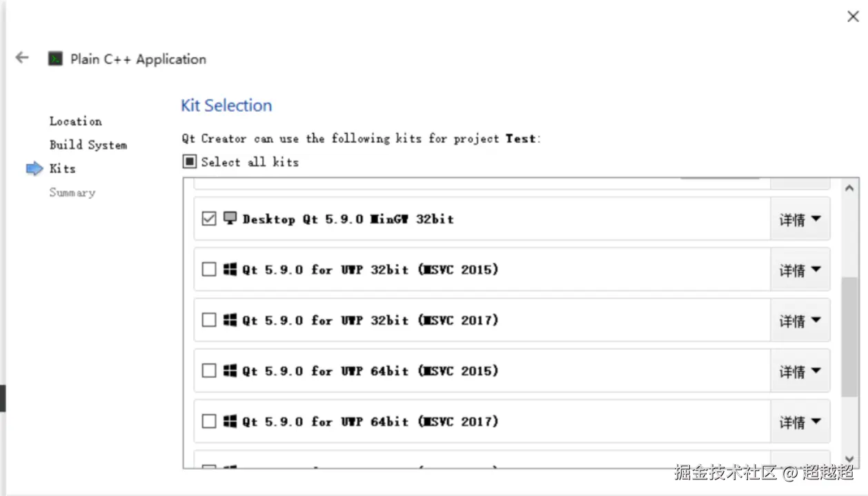The width and height of the screenshot is (868, 496).
Task: Click Windows logo icon for UWP 64bit MSVC 2015
Action: 230,371
